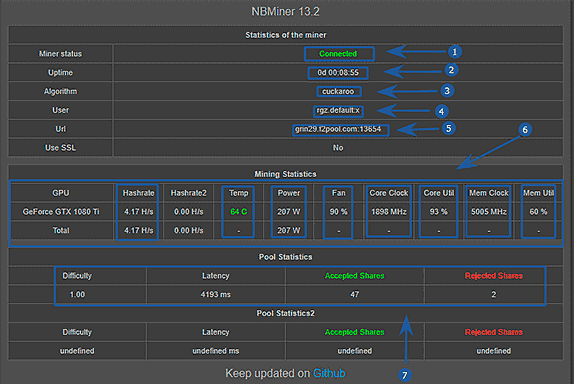
Task: Click the "Uptime" row label
Action: click(60, 72)
